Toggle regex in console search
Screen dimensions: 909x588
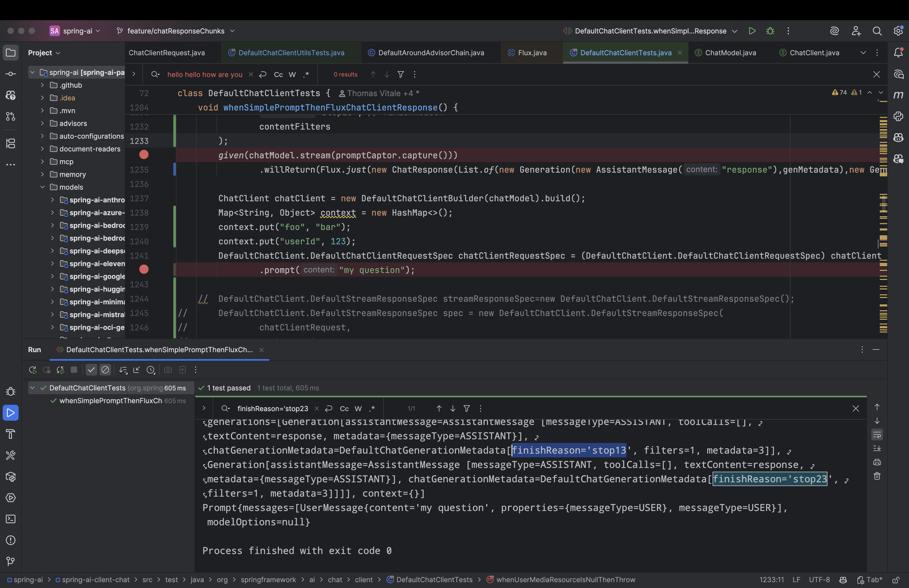(372, 409)
